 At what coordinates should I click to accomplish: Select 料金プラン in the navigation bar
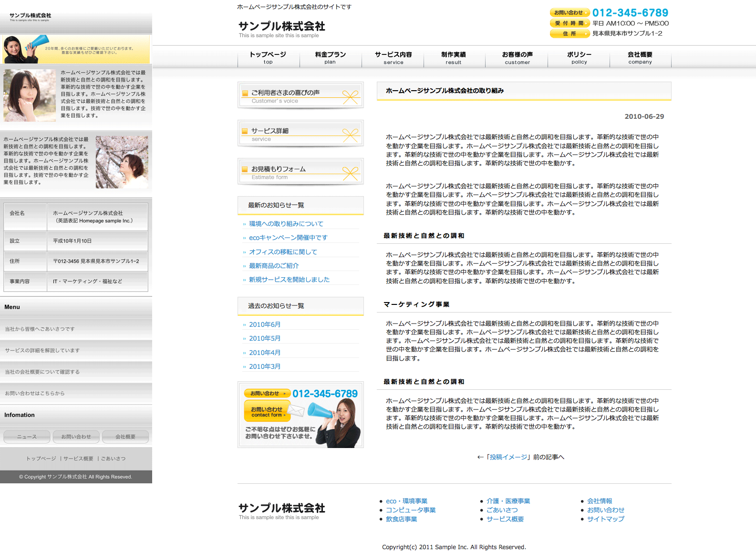(x=330, y=58)
